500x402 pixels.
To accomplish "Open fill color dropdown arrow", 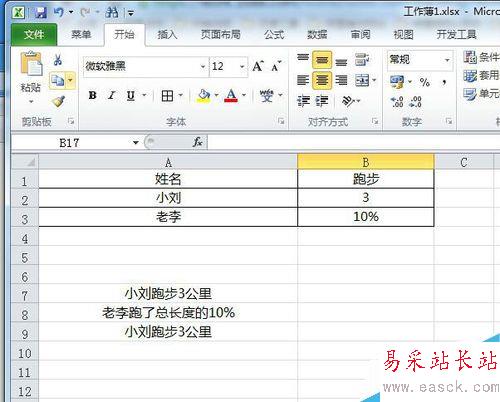I will point(217,96).
